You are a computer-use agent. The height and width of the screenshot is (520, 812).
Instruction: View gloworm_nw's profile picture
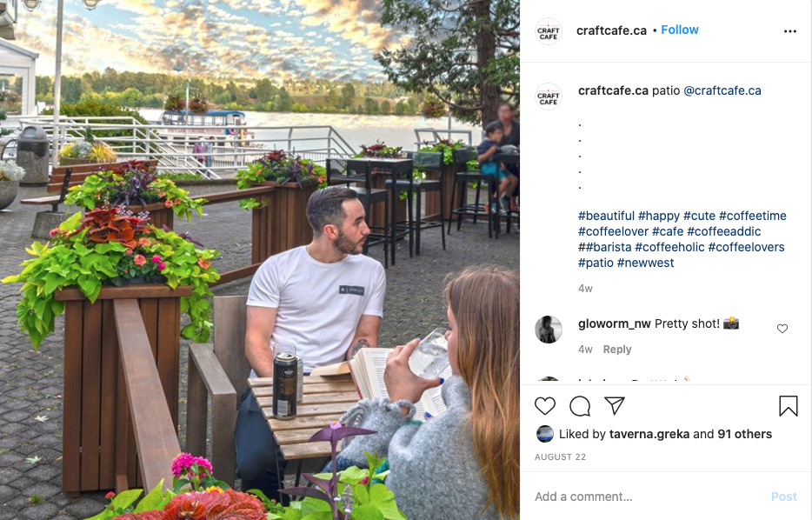point(549,330)
